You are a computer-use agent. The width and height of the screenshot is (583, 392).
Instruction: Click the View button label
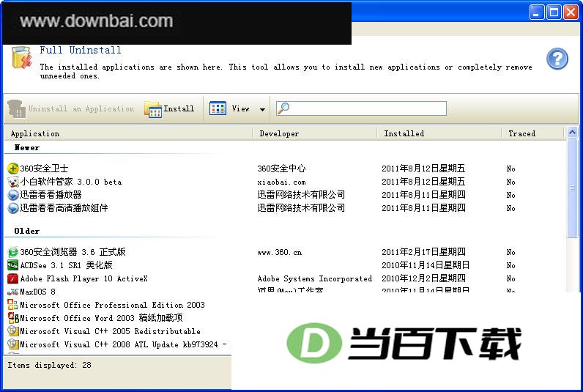click(x=240, y=108)
